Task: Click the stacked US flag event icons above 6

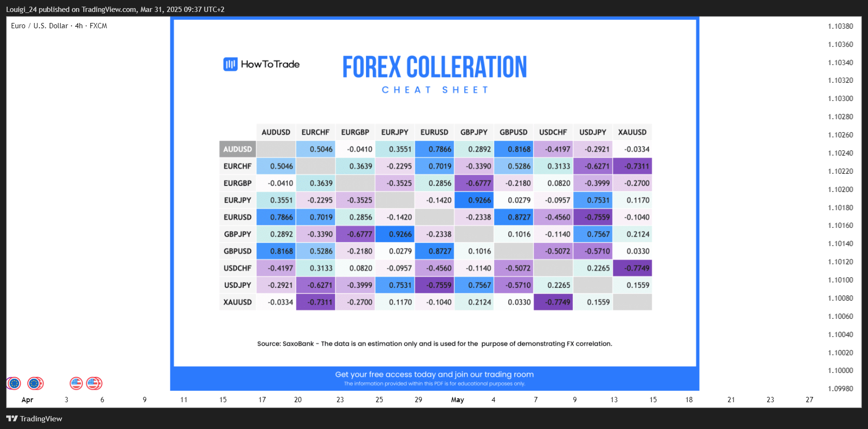Action: point(94,384)
